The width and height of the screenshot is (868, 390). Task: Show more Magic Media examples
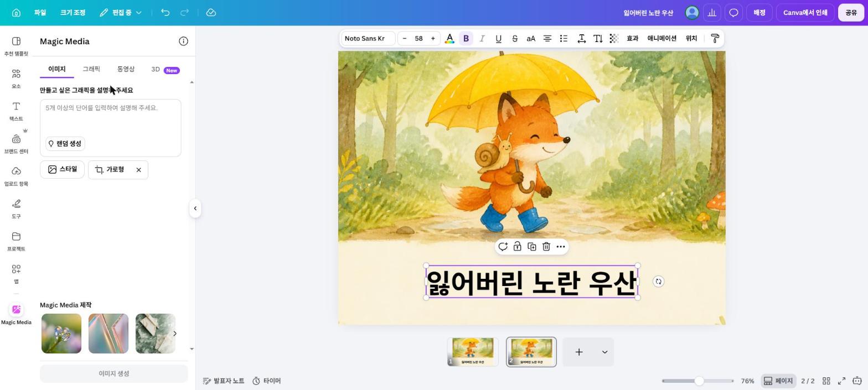(x=175, y=334)
